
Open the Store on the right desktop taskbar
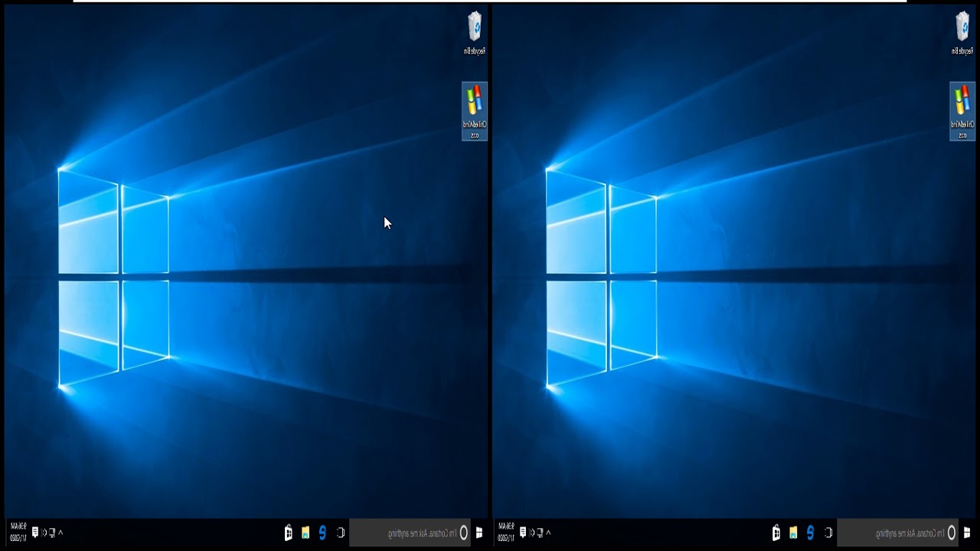[776, 533]
